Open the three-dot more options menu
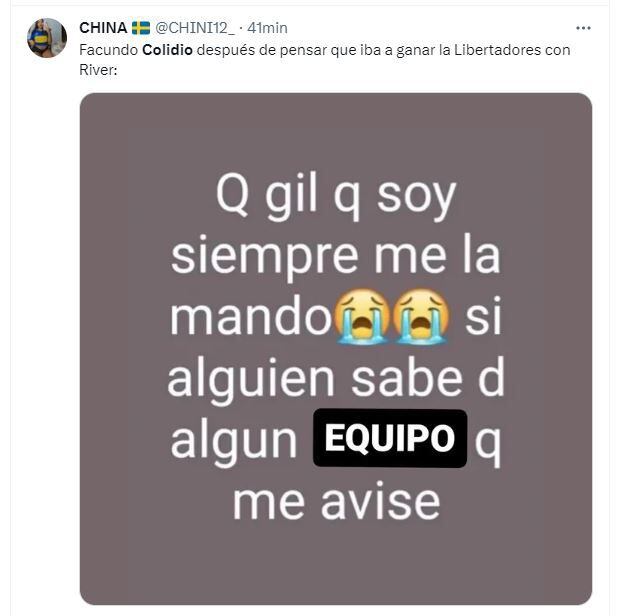This screenshot has height=616, width=625. pos(583,28)
